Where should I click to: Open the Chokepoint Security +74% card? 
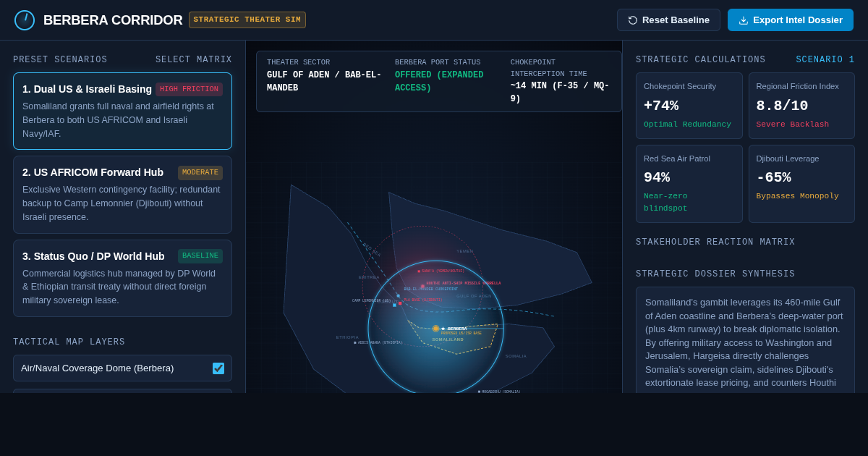(x=689, y=106)
